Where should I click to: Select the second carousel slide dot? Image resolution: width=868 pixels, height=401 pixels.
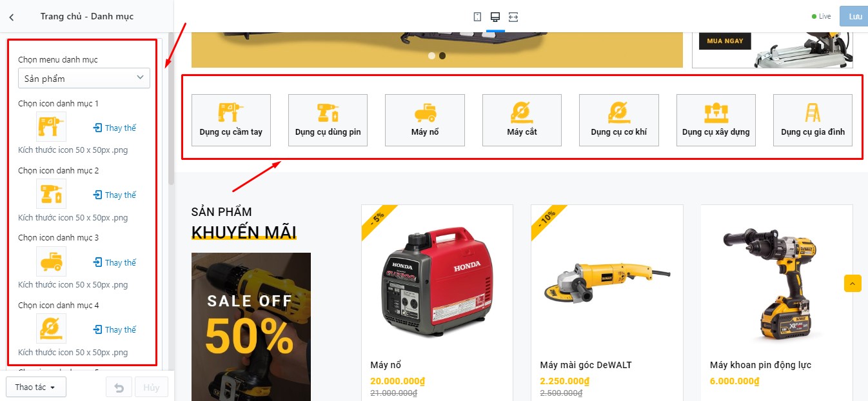tap(442, 55)
